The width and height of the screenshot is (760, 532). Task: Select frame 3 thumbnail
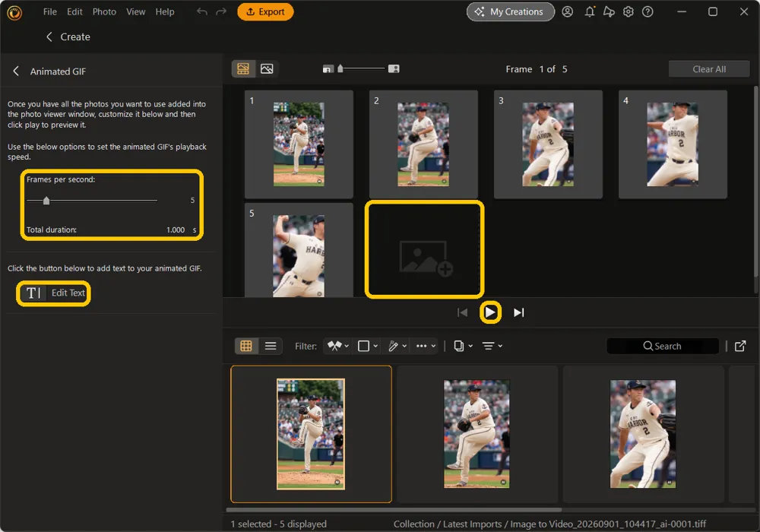548,144
